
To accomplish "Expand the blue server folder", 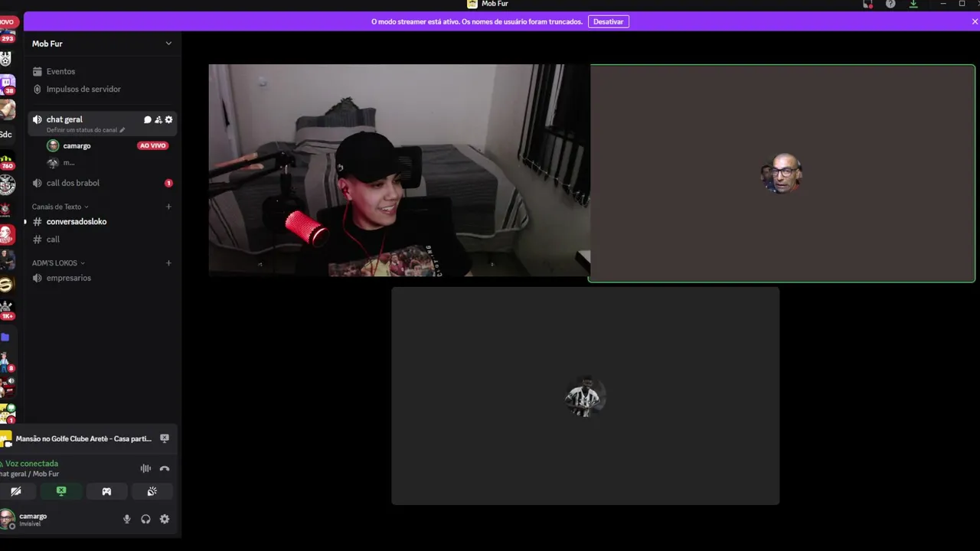I will pos(5,337).
